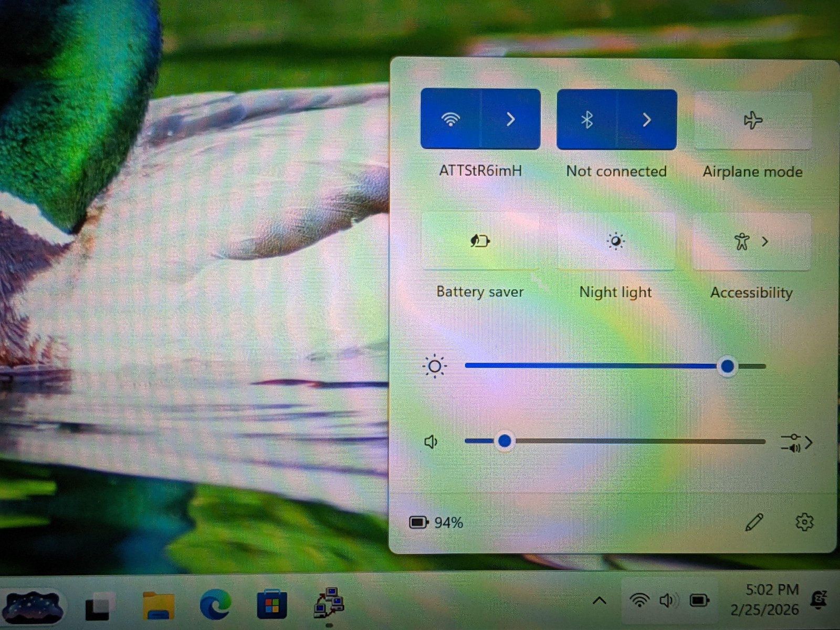Open Wi-Fi network list chevron
Screen dimensions: 840x630
[x=510, y=120]
